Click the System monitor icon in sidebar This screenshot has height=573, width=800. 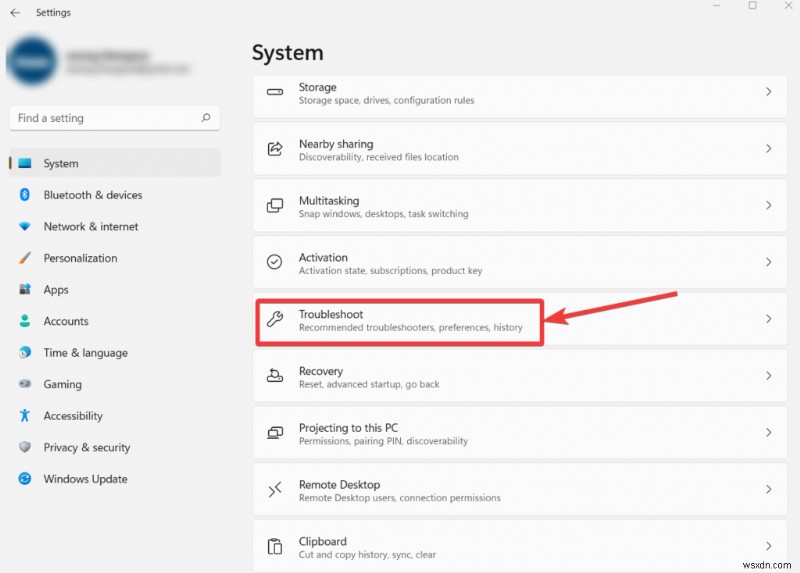24,163
